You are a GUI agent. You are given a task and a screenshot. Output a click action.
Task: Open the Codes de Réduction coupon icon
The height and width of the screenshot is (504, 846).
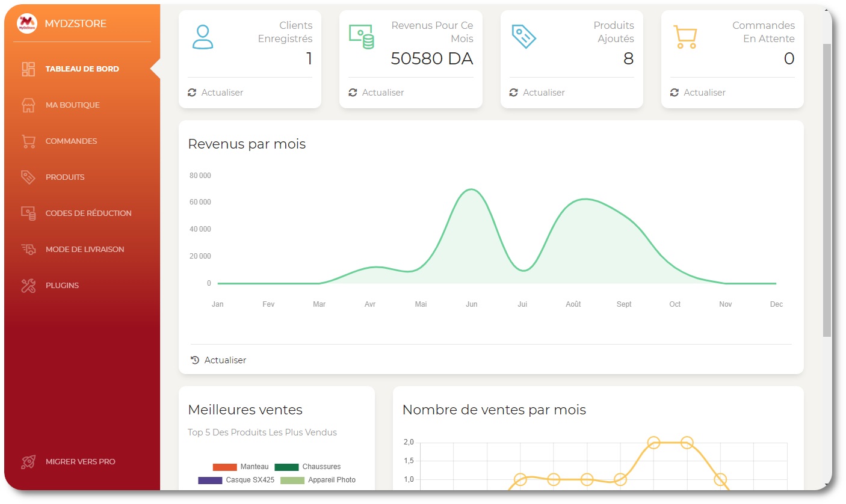point(28,213)
